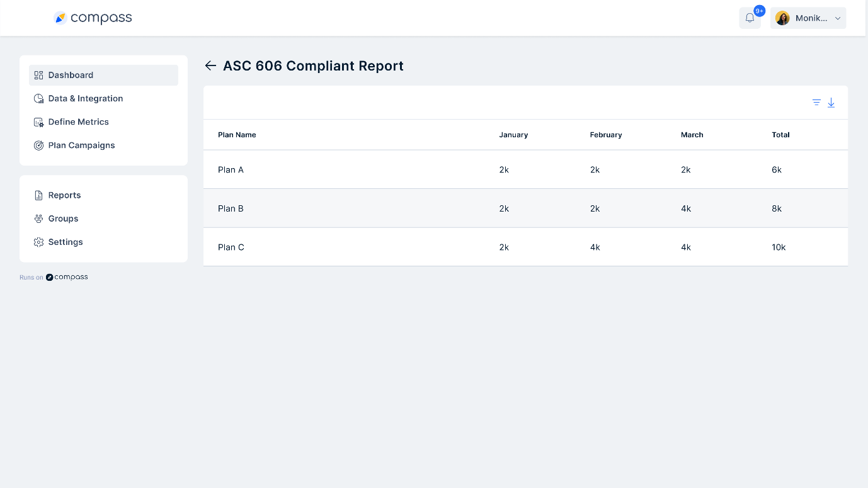Click the 9+ notification badge
The width and height of the screenshot is (868, 488).
(759, 10)
